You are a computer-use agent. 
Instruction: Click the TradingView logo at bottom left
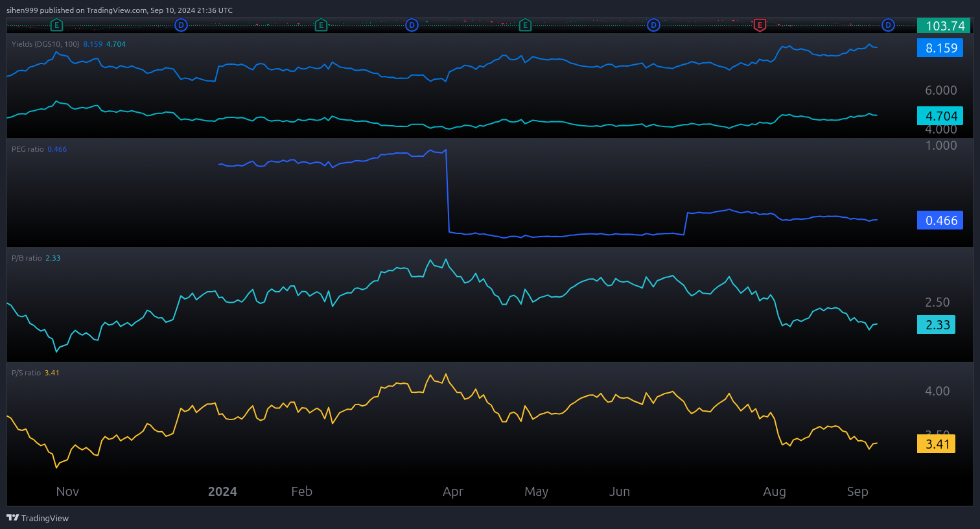point(38,518)
